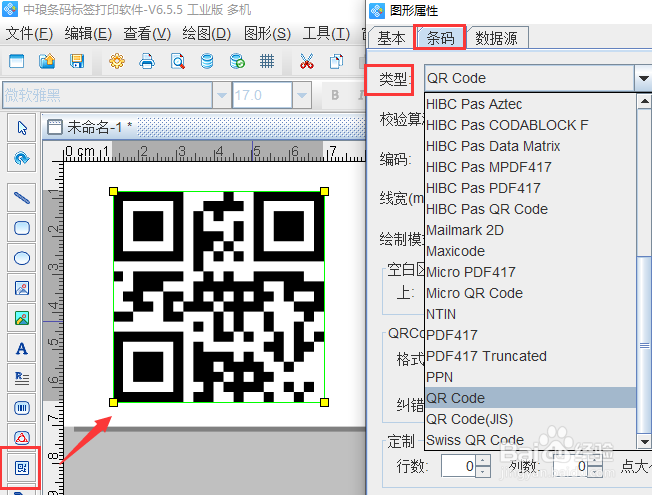Open print preview magnifier icon
The width and height of the screenshot is (652, 495).
(178, 62)
